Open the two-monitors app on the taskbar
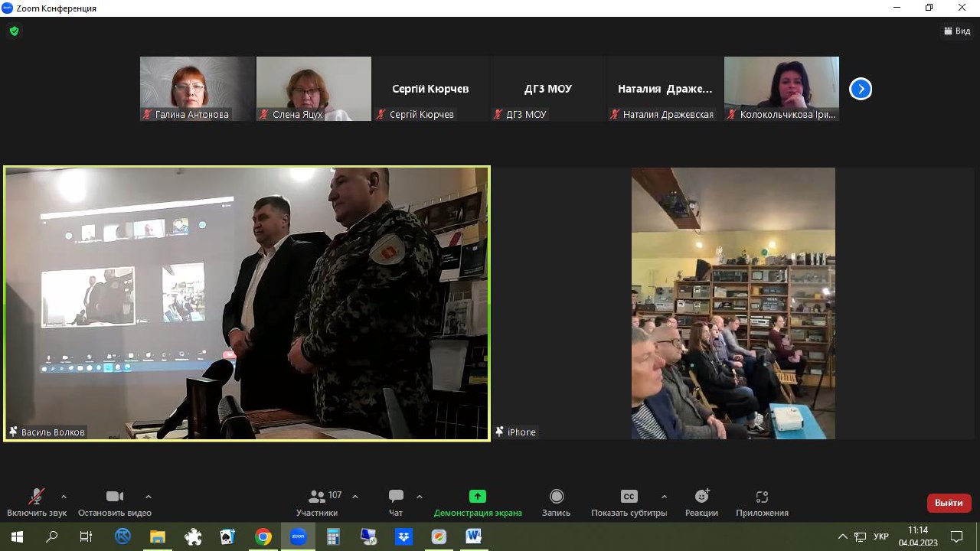Image resolution: width=980 pixels, height=551 pixels. point(368,536)
